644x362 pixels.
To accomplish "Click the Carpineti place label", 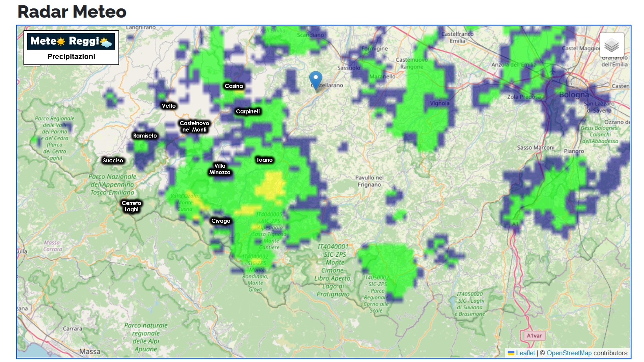I will (248, 111).
